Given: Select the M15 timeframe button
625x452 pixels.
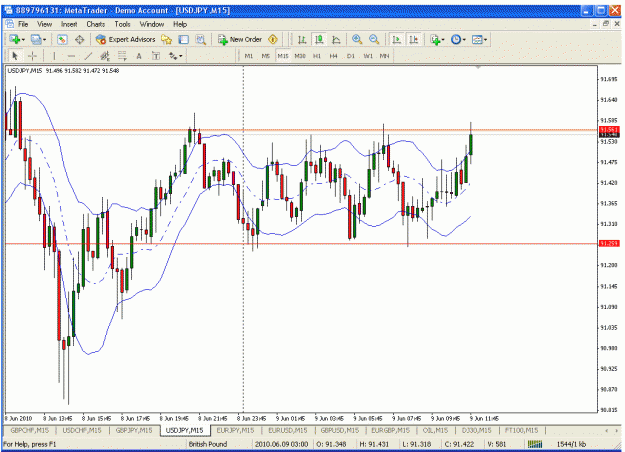Looking at the screenshot, I should [x=283, y=56].
